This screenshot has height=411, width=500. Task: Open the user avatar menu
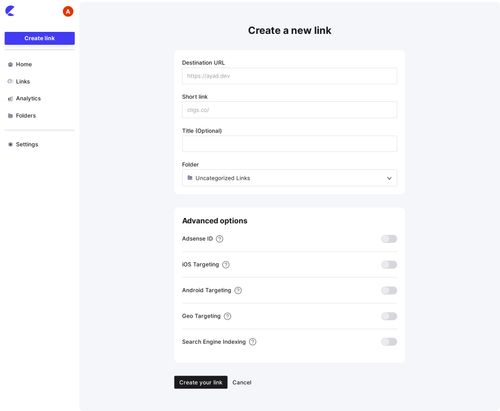pyautogui.click(x=68, y=11)
